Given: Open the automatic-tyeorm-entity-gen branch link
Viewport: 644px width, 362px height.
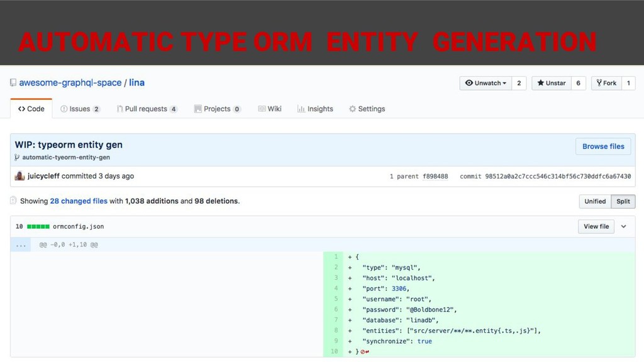Looking at the screenshot, I should [x=66, y=157].
